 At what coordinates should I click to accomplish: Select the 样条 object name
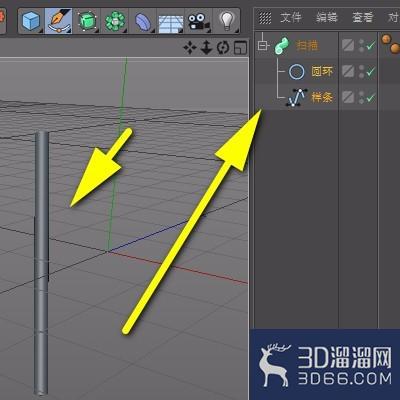tap(322, 97)
